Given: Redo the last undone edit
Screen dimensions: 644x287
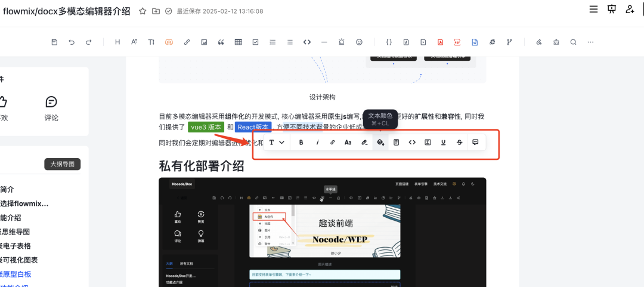Looking at the screenshot, I should pos(89,42).
